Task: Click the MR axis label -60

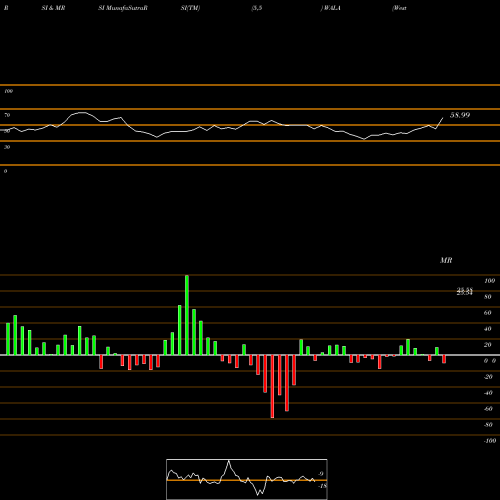Action: point(488,409)
